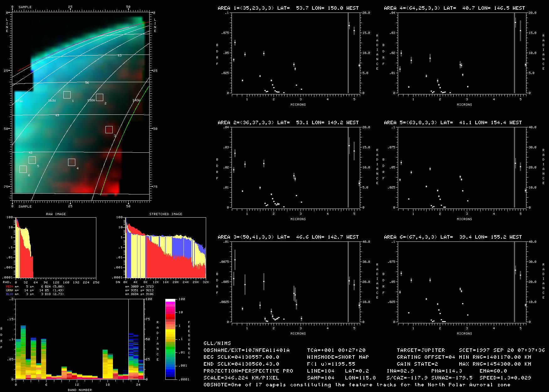Select the Area 5 box on the map

point(32,160)
